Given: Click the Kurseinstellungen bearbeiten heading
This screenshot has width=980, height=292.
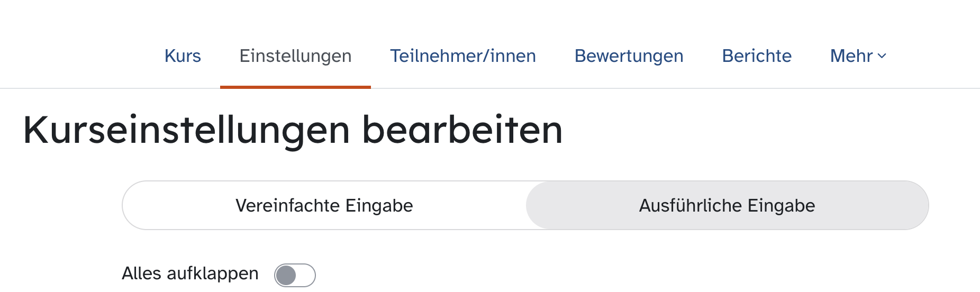Looking at the screenshot, I should (293, 130).
